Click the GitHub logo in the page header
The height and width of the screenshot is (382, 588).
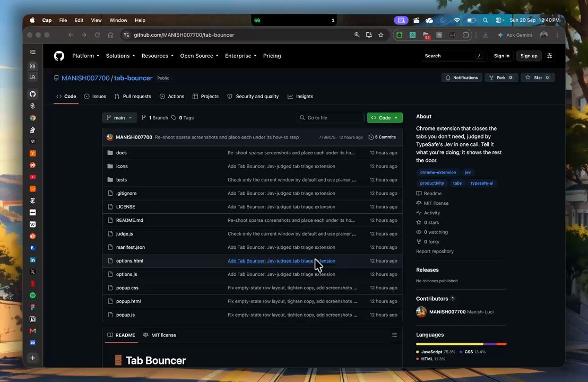59,56
